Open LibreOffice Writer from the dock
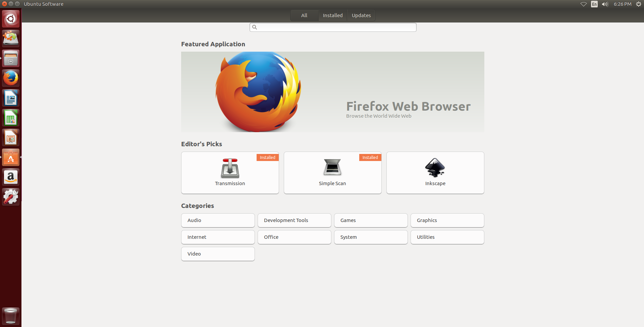Image resolution: width=644 pixels, height=327 pixels. pyautogui.click(x=11, y=98)
